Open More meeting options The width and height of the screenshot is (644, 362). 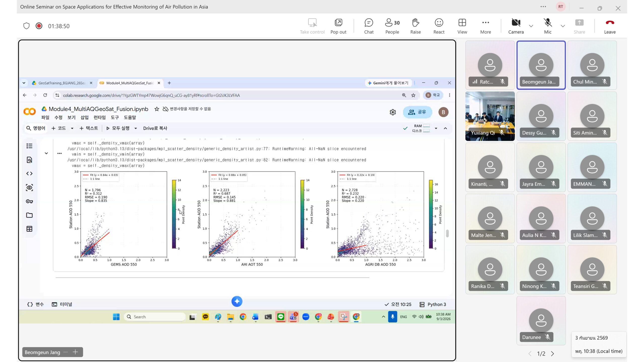[x=486, y=26]
